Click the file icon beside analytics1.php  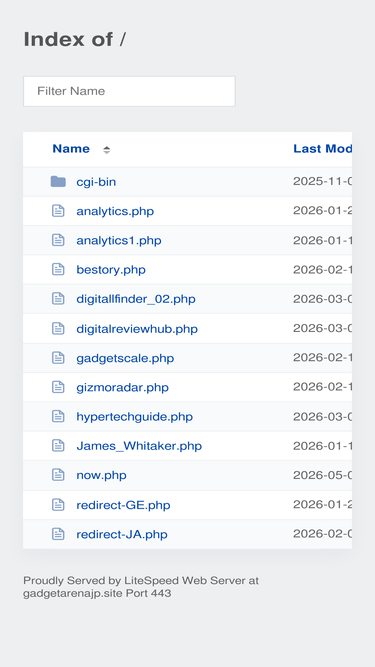tap(58, 240)
